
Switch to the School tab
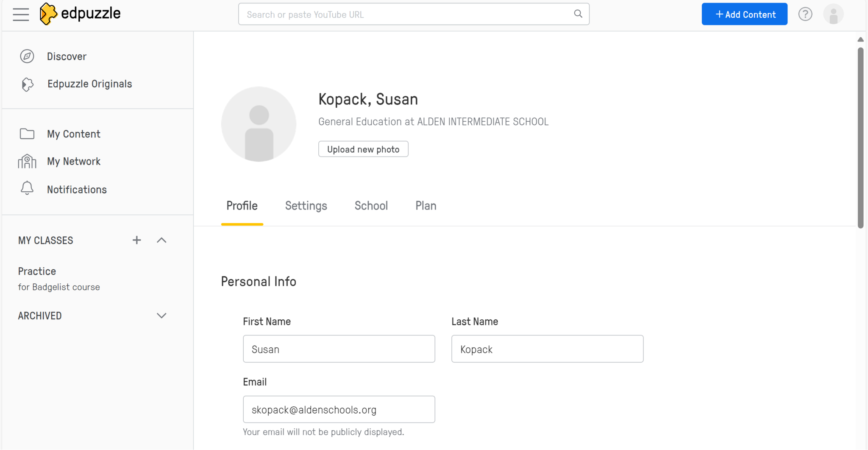tap(371, 206)
